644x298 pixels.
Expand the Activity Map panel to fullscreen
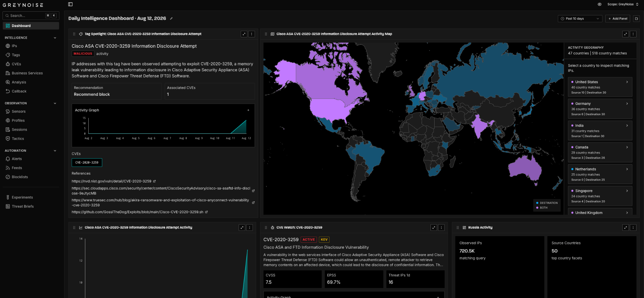click(x=625, y=34)
